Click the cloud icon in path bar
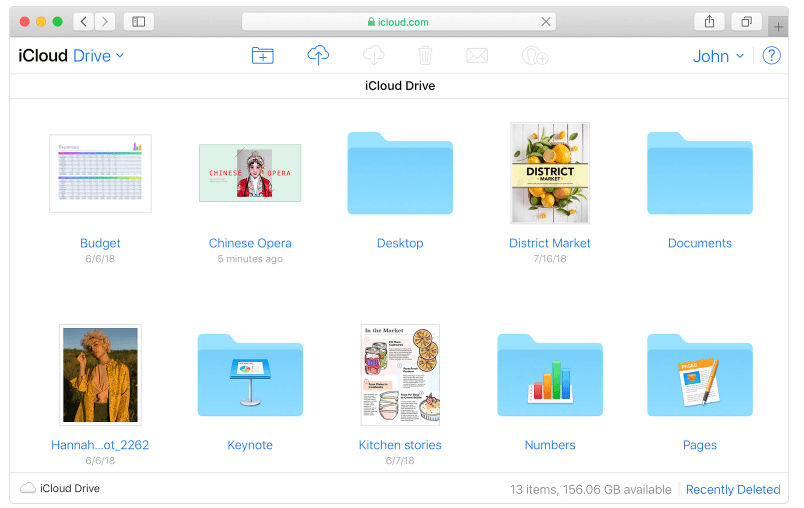Image resolution: width=804 pixels, height=508 pixels. click(x=28, y=488)
